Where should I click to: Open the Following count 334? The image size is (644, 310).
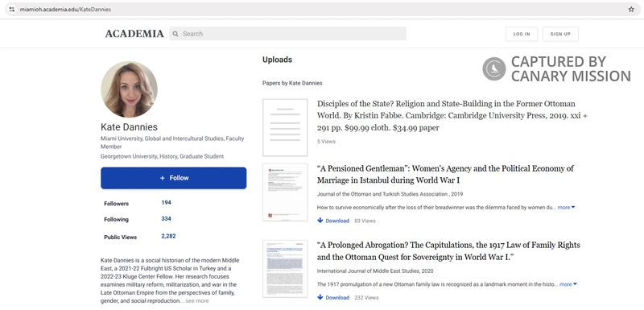click(166, 218)
